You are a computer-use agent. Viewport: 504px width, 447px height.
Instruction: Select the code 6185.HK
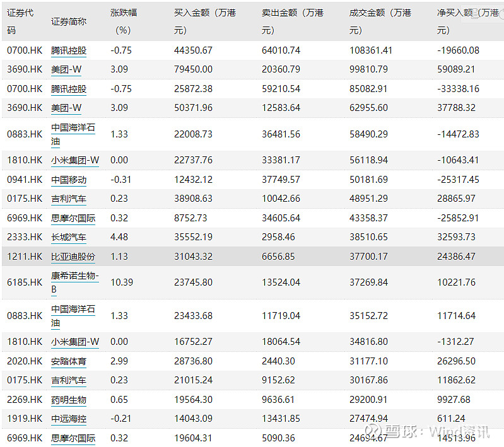point(25,282)
